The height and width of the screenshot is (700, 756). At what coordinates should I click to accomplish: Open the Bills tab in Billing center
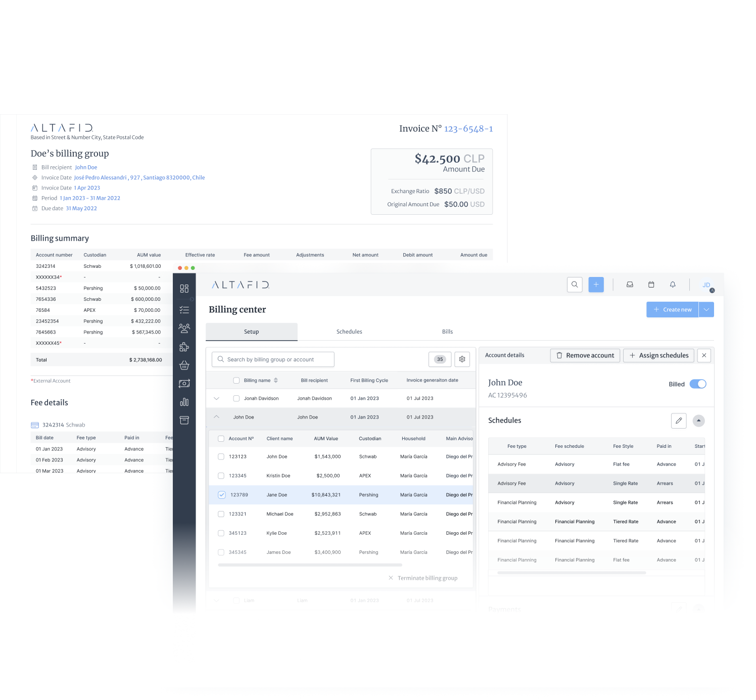(447, 332)
